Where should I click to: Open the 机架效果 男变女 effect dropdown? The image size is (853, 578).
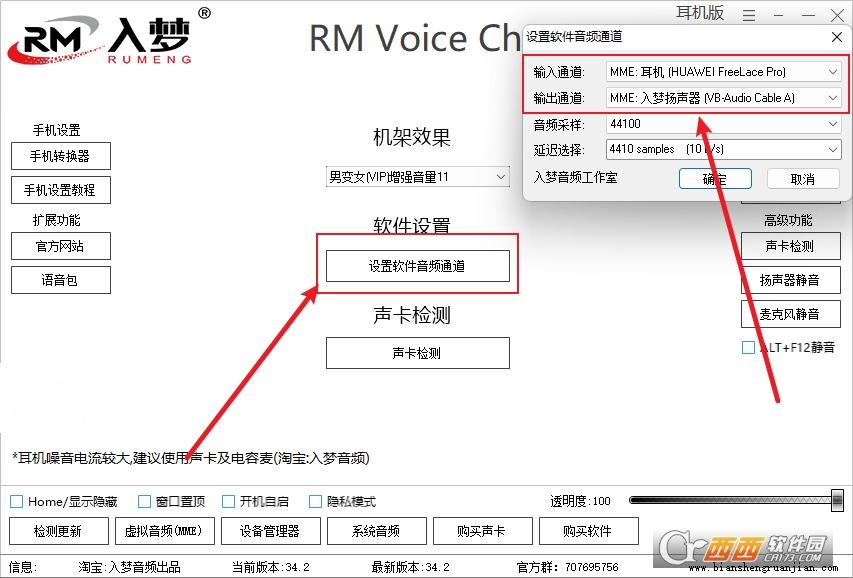(418, 177)
